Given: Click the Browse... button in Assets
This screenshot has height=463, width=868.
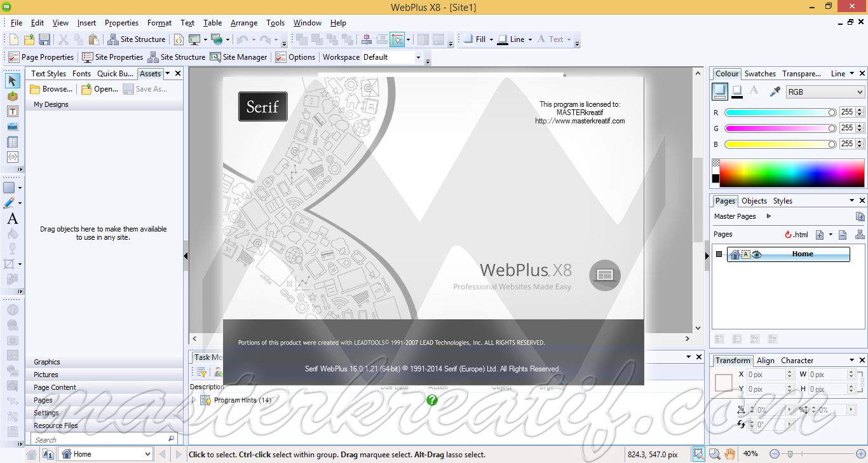Looking at the screenshot, I should pyautogui.click(x=51, y=89).
